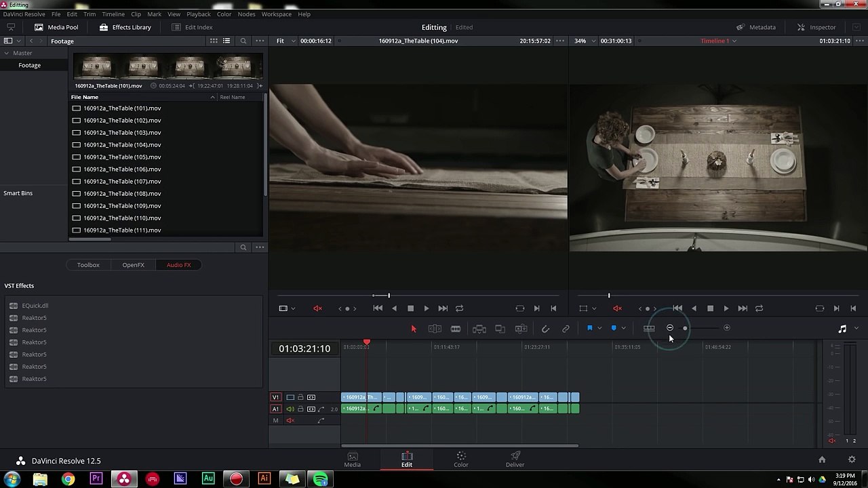Click the timeline zoom slider handle

(685, 328)
